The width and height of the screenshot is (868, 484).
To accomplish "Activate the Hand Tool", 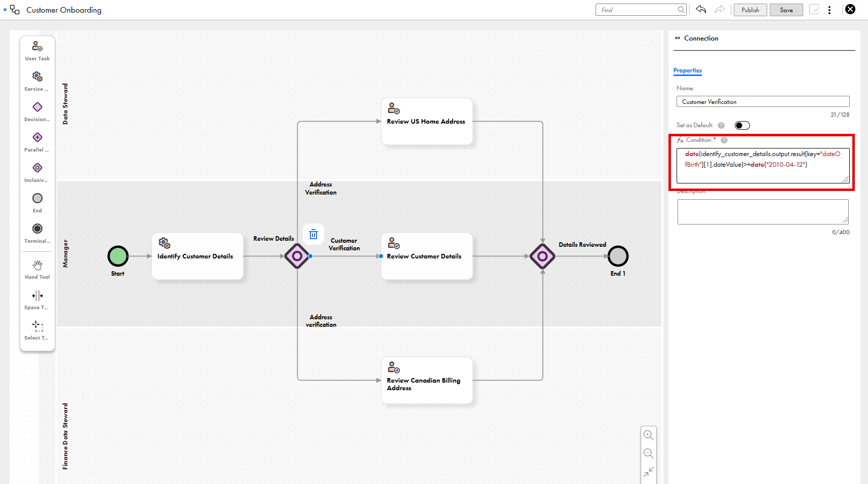I will 37,270.
